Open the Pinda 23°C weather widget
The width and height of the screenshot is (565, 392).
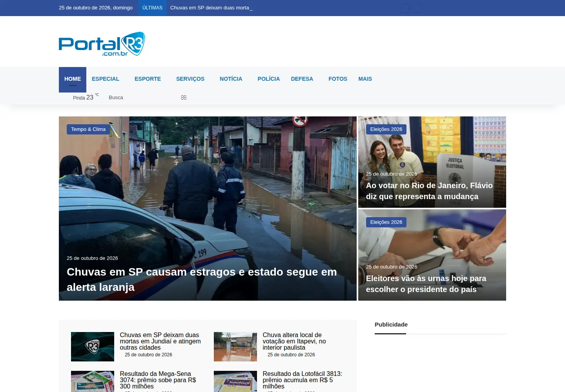pyautogui.click(x=86, y=97)
